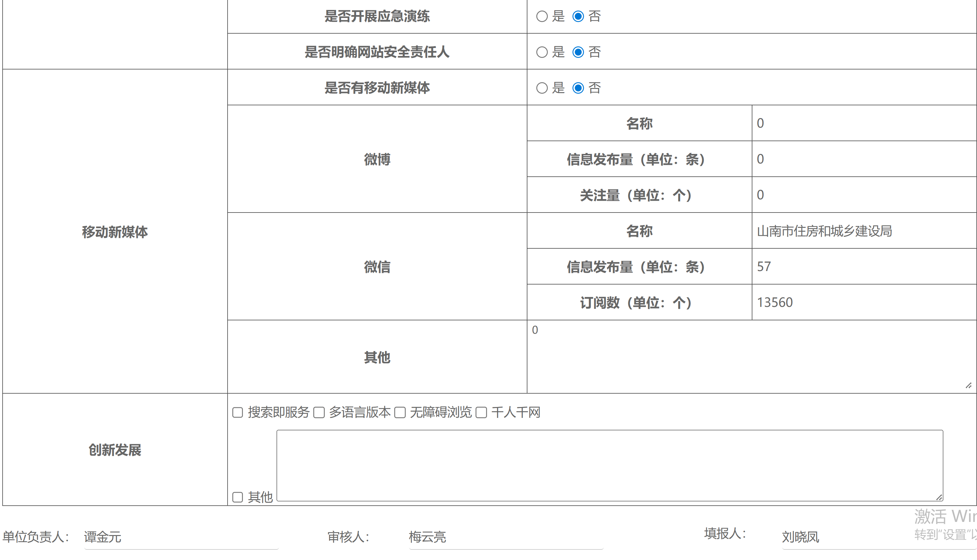
Task: Click the 微博 信息发布量 field
Action: (x=863, y=159)
